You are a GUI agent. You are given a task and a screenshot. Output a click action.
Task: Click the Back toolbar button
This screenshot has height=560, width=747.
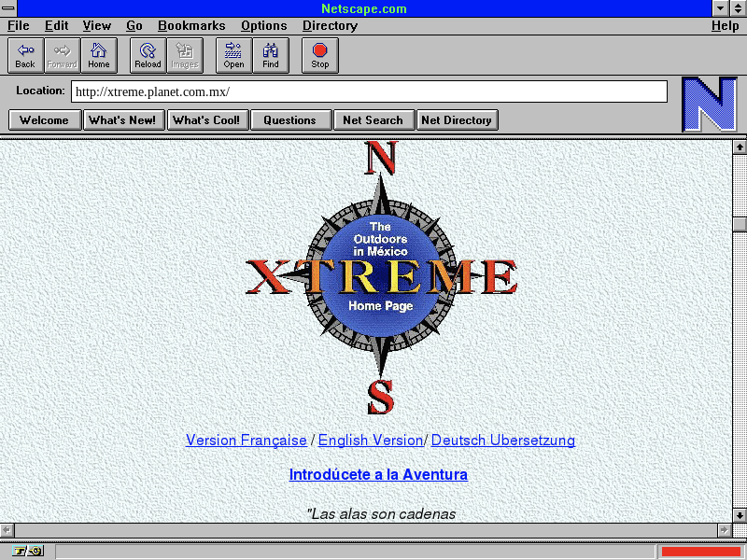(25, 55)
